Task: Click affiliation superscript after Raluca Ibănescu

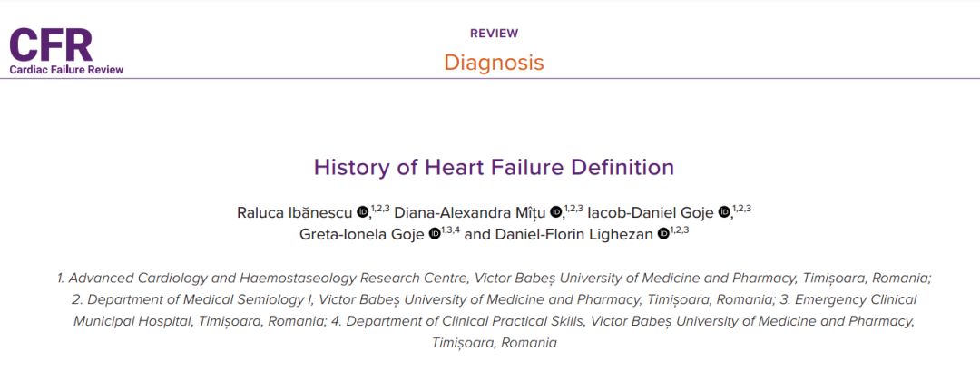Action: [380, 210]
